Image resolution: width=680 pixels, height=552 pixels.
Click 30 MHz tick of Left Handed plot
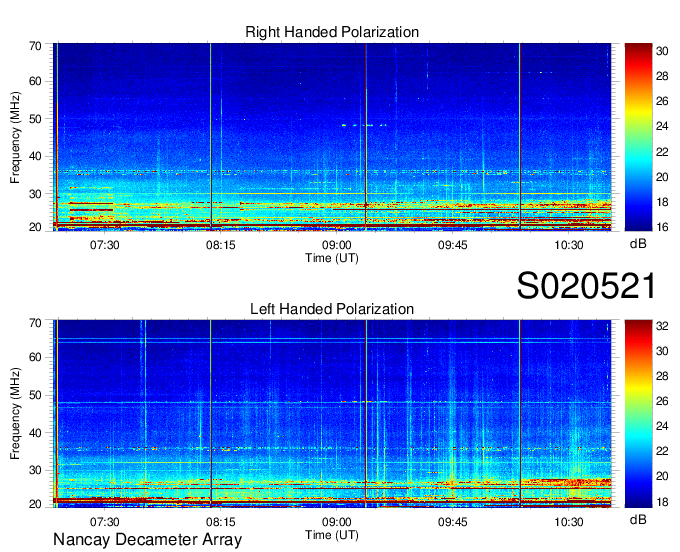tap(35, 470)
